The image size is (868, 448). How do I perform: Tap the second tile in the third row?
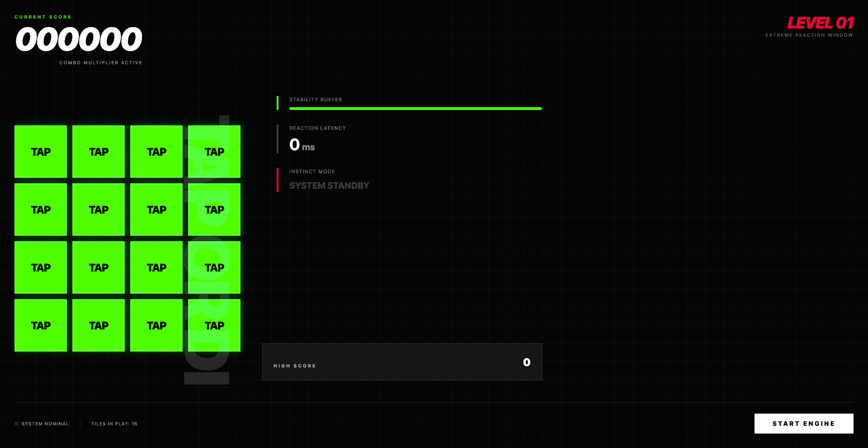click(x=99, y=267)
